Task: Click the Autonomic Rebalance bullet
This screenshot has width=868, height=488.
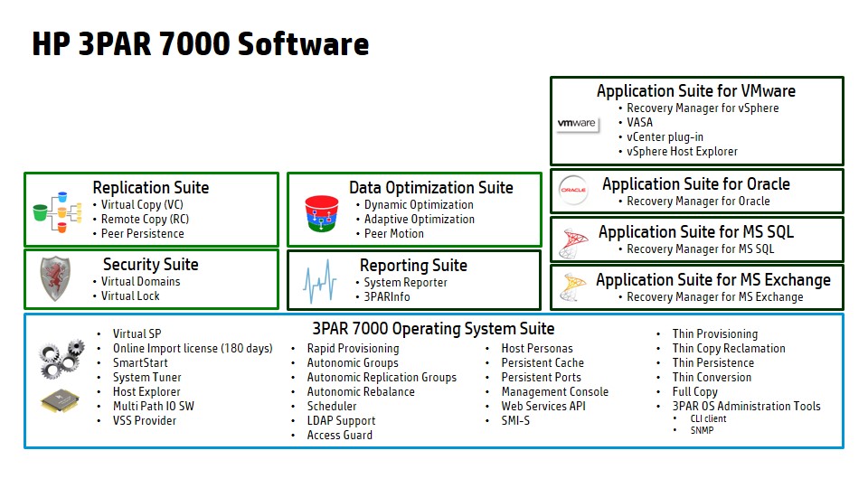Action: (361, 391)
